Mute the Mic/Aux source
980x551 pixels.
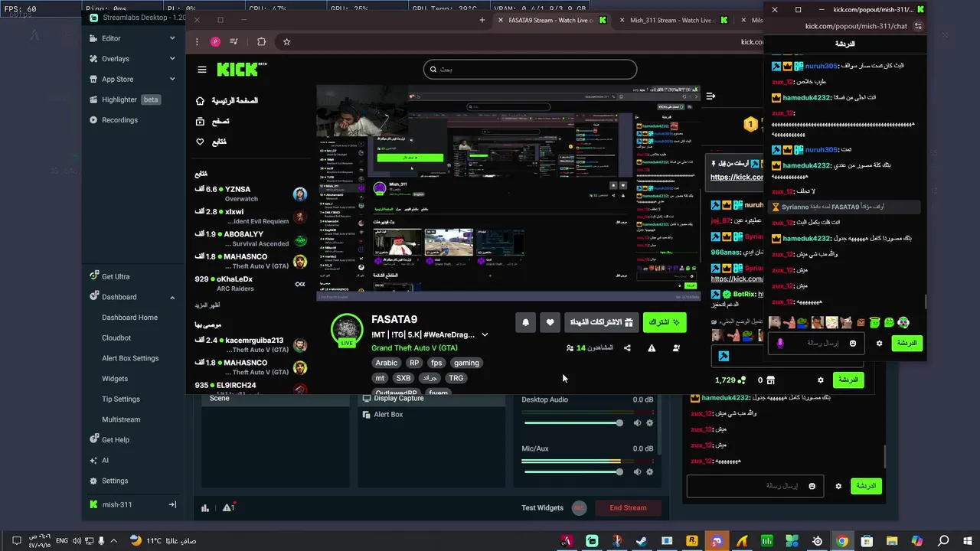tap(637, 472)
